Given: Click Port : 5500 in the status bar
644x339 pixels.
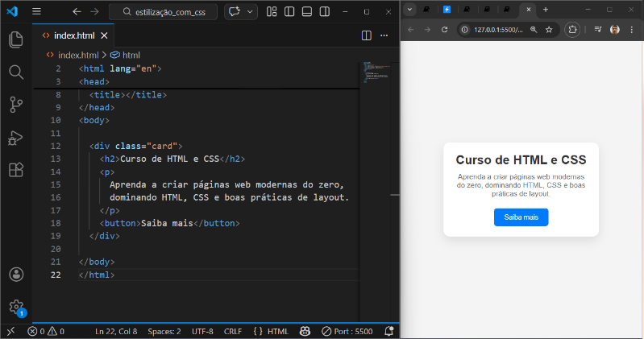Looking at the screenshot, I should pos(347,331).
